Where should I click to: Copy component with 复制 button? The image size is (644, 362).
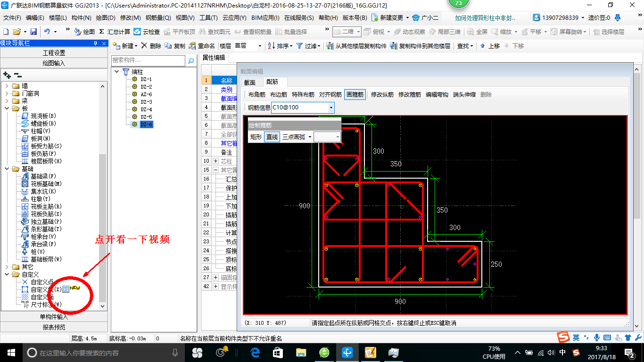click(175, 46)
